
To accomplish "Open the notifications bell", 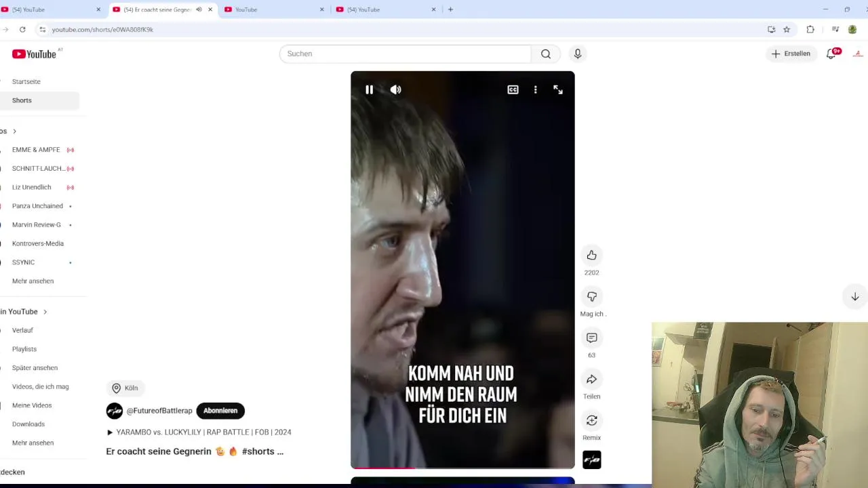I will click(x=831, y=54).
